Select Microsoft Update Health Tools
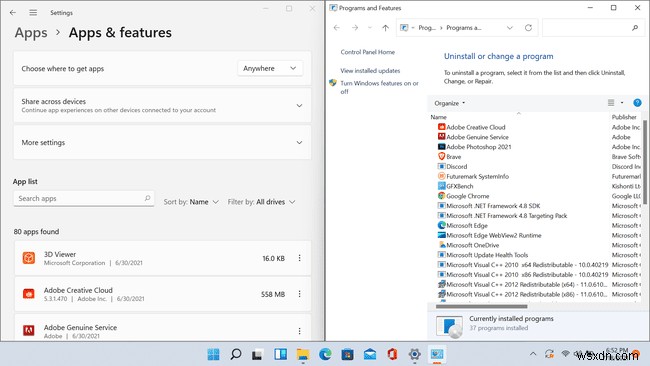Viewport: 650px width, 366px height. 487,255
